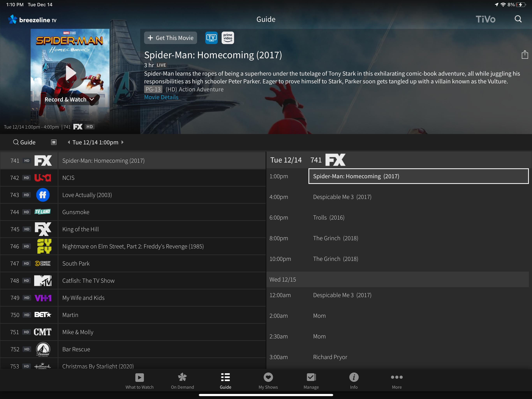Switch to What to Watch tab
The height and width of the screenshot is (399, 532).
(139, 381)
